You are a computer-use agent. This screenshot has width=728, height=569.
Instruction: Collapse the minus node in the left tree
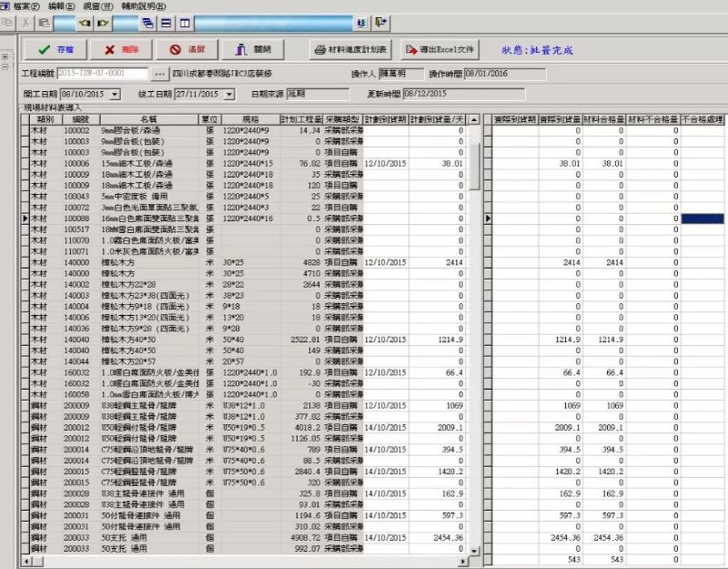point(5,66)
